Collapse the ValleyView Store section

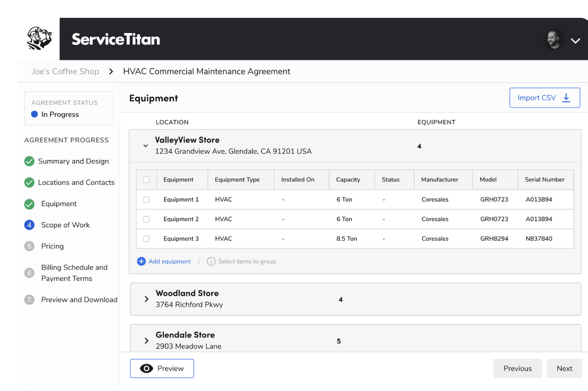146,146
